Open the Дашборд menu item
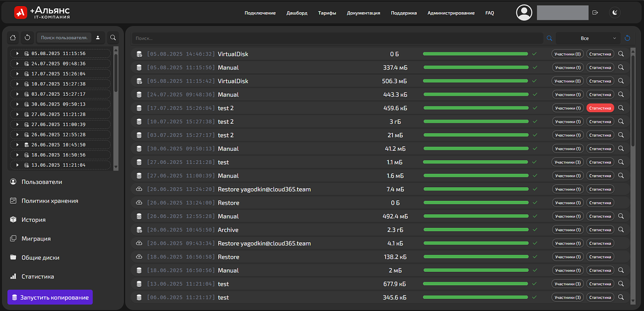The image size is (644, 311). pos(297,13)
